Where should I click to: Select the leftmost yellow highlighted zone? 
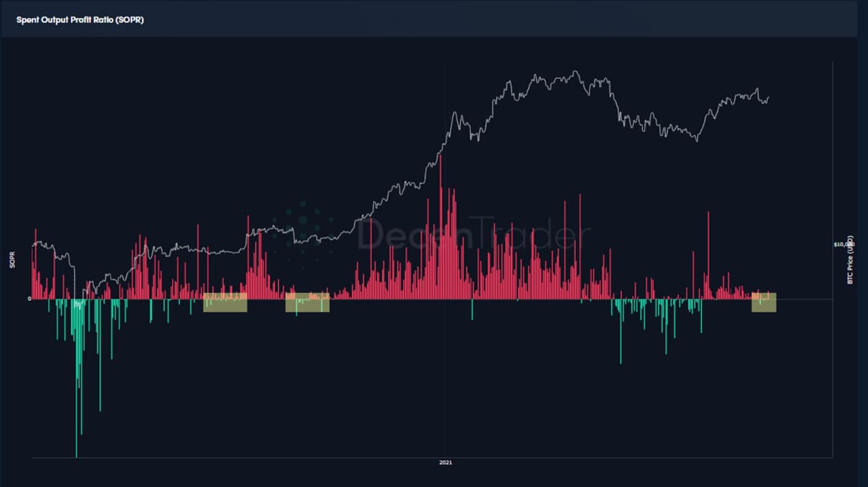pyautogui.click(x=225, y=303)
